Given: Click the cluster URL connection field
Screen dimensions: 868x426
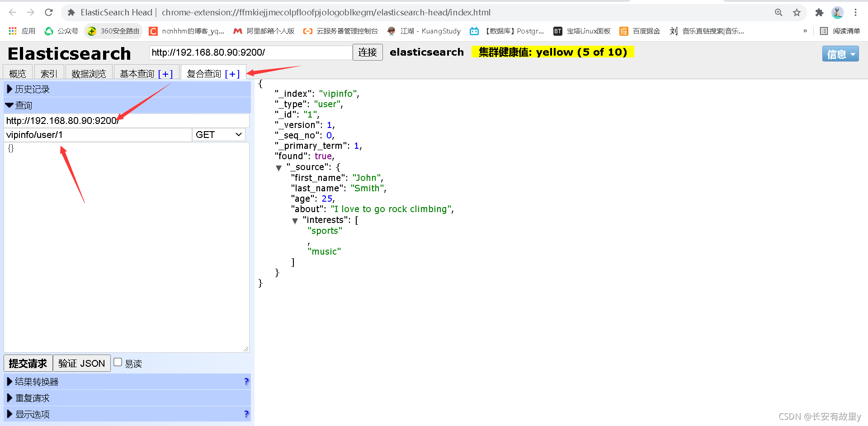Looking at the screenshot, I should (x=251, y=52).
